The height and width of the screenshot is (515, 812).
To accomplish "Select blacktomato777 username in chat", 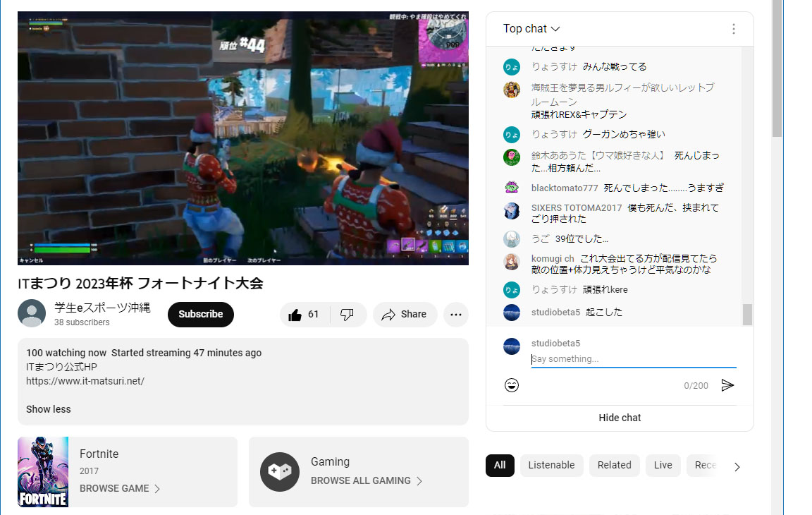I will point(565,188).
